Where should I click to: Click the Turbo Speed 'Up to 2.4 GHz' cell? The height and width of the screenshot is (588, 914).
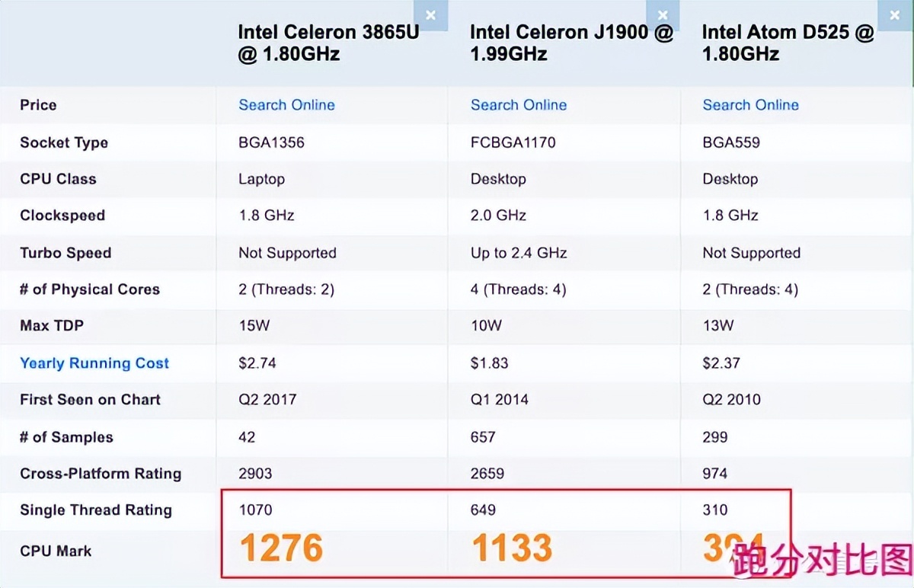point(519,253)
